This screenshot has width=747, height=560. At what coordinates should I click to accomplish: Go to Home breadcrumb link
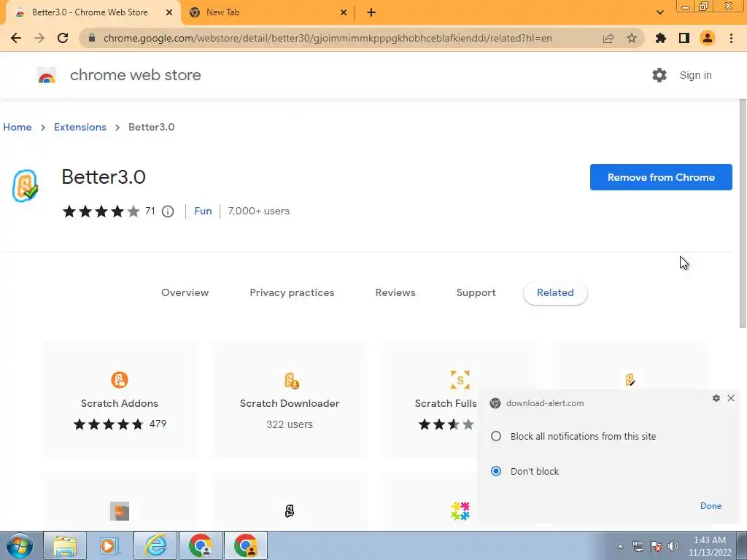pos(18,127)
